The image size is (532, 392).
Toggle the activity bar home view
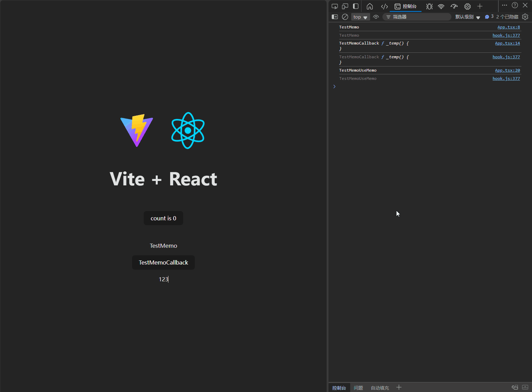(x=370, y=6)
